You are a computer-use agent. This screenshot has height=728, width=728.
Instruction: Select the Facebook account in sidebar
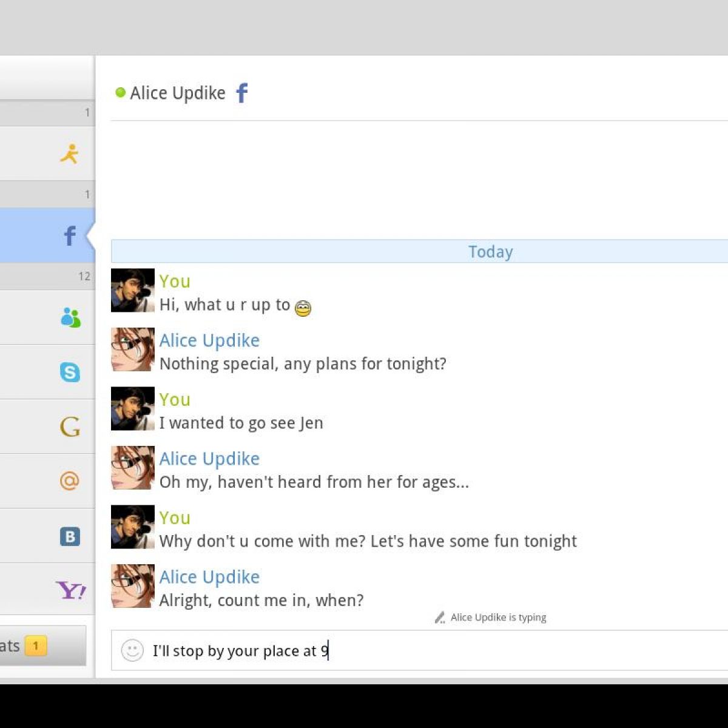pos(69,235)
